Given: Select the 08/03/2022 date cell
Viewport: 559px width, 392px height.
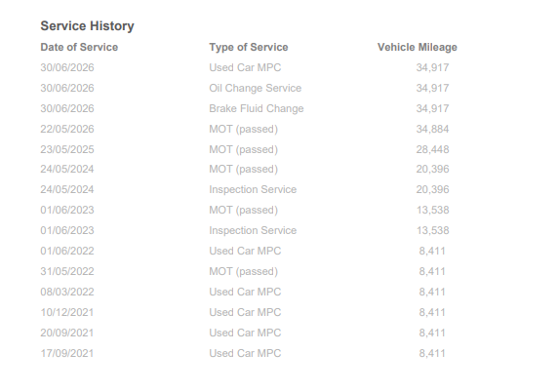Looking at the screenshot, I should pos(67,292).
